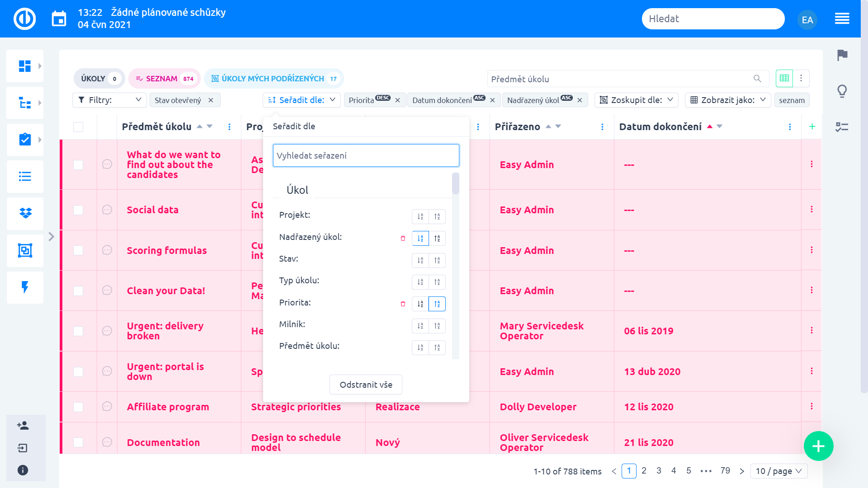The width and height of the screenshot is (868, 488).
Task: Click the lightning bolt sidebar icon
Action: click(25, 287)
